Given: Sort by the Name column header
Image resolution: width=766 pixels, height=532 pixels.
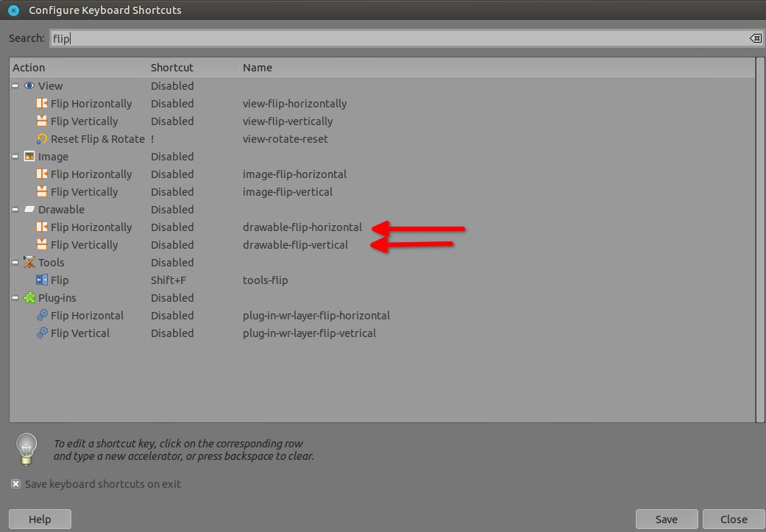Looking at the screenshot, I should (x=497, y=68).
